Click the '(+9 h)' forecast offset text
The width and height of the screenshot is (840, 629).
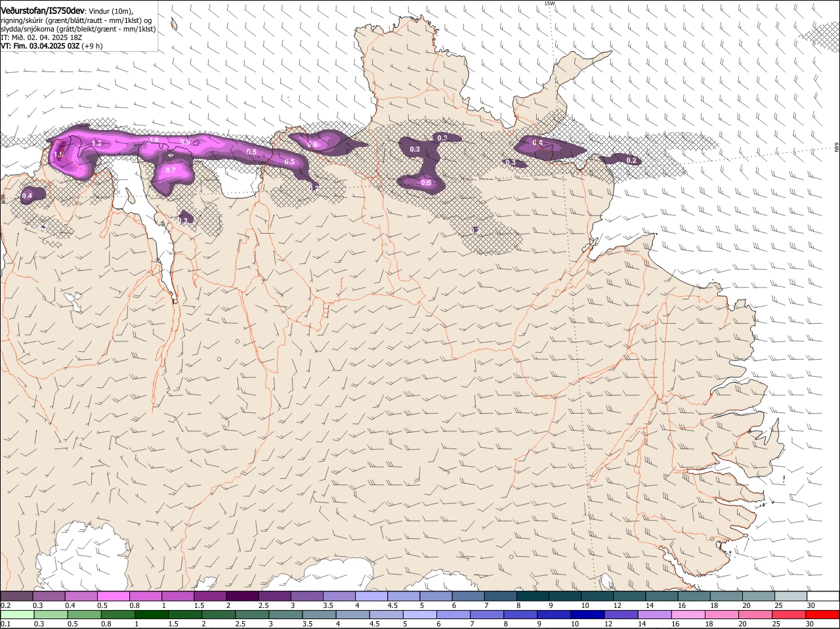[92, 46]
